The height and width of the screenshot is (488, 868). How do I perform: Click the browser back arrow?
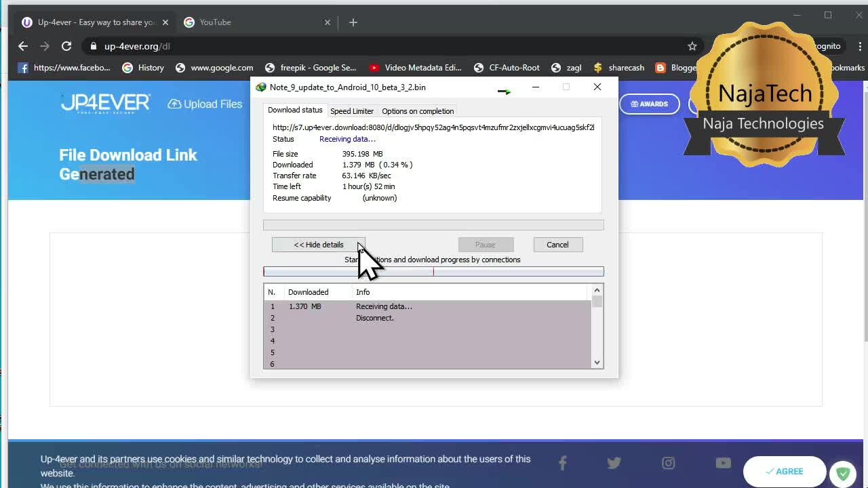(23, 46)
